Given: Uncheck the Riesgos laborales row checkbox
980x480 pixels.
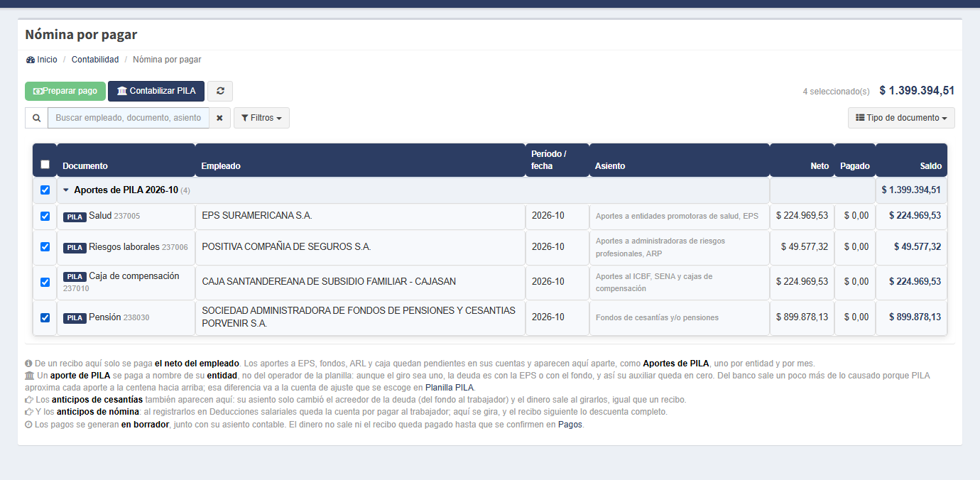Looking at the screenshot, I should (x=45, y=247).
